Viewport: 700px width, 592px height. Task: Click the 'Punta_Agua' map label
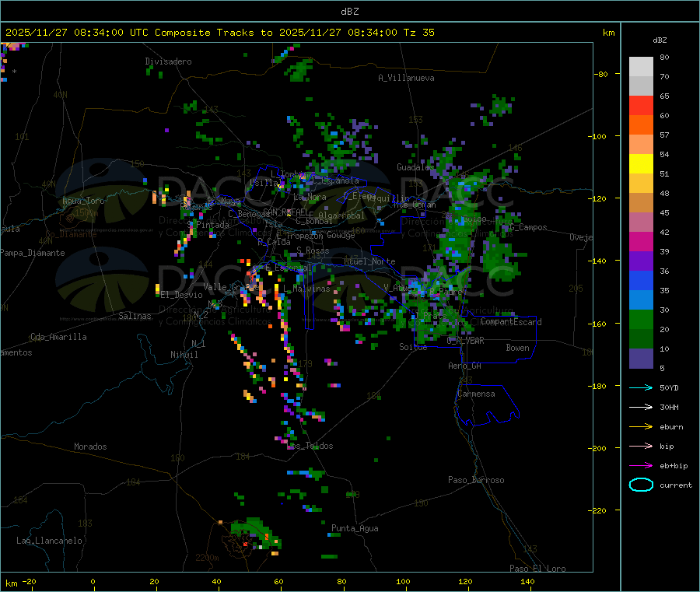pyautogui.click(x=355, y=528)
